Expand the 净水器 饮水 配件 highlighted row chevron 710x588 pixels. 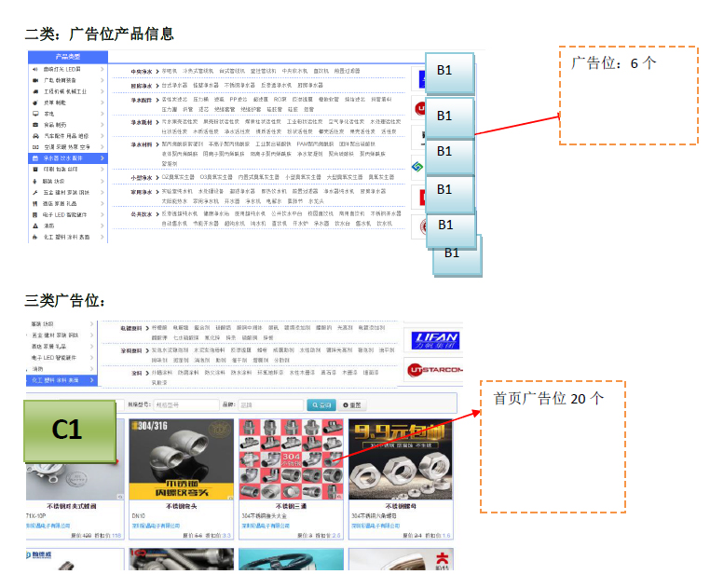point(102,158)
